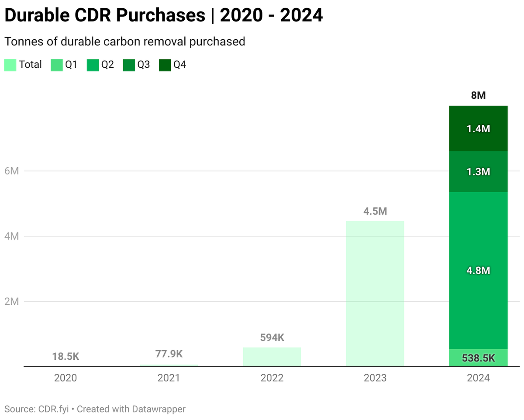Click the Q2 segment labeled 4.8M
The height and width of the screenshot is (420, 524).
tap(478, 271)
